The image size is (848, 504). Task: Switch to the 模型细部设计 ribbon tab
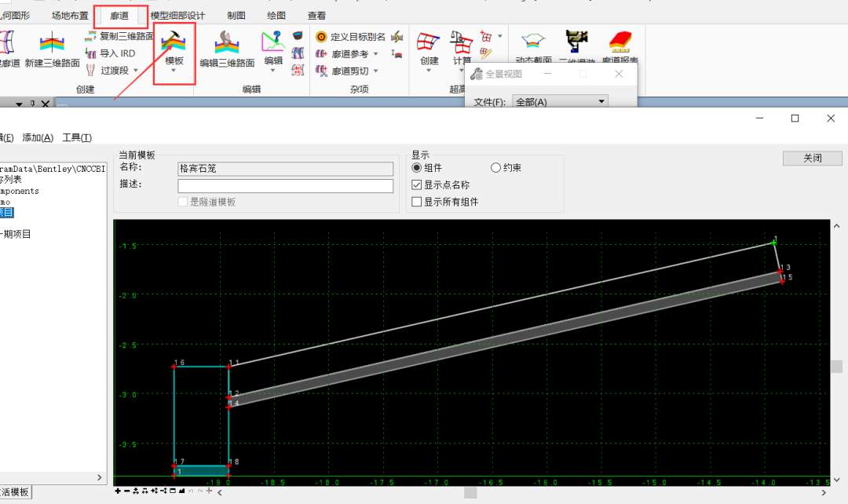click(x=177, y=15)
